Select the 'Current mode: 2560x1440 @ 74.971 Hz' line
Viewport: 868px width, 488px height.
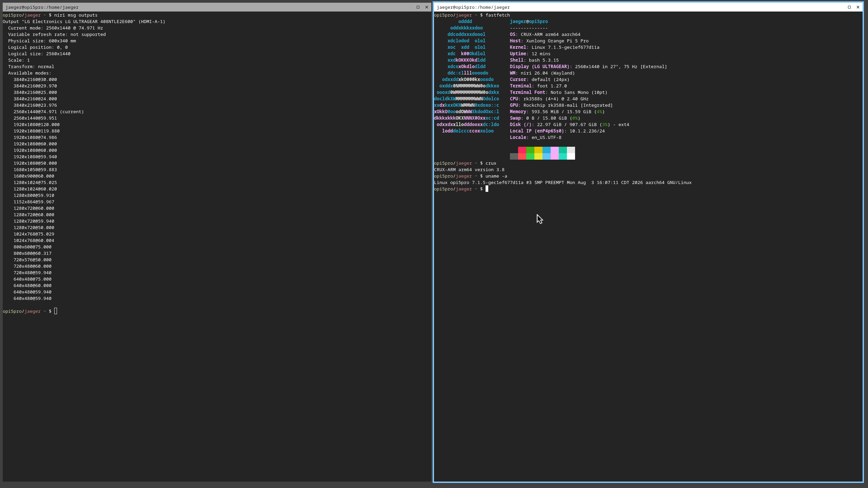point(56,28)
